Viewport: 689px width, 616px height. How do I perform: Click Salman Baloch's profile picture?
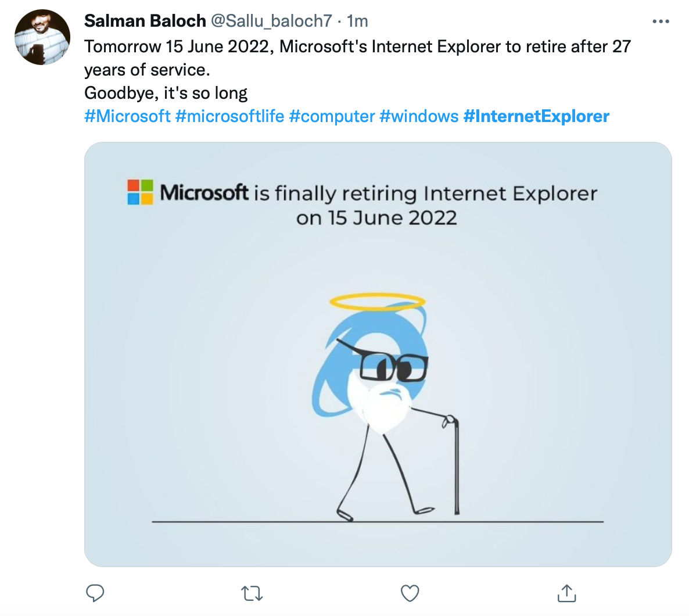[x=42, y=37]
